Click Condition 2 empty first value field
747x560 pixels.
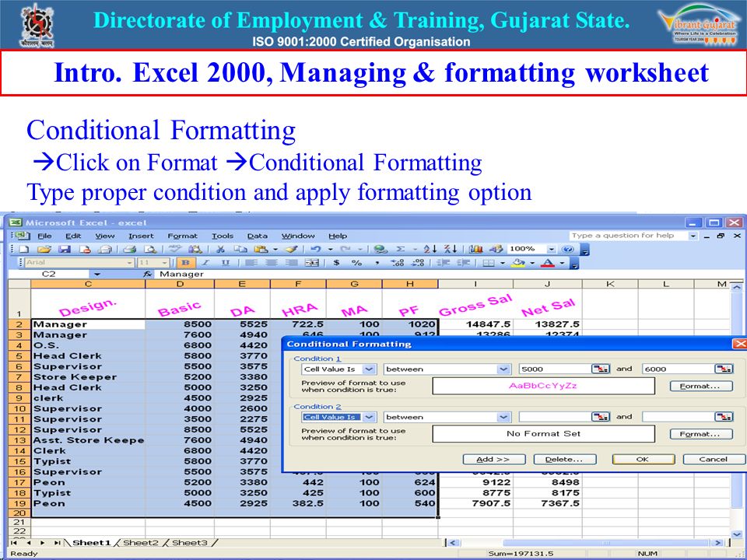tap(555, 417)
